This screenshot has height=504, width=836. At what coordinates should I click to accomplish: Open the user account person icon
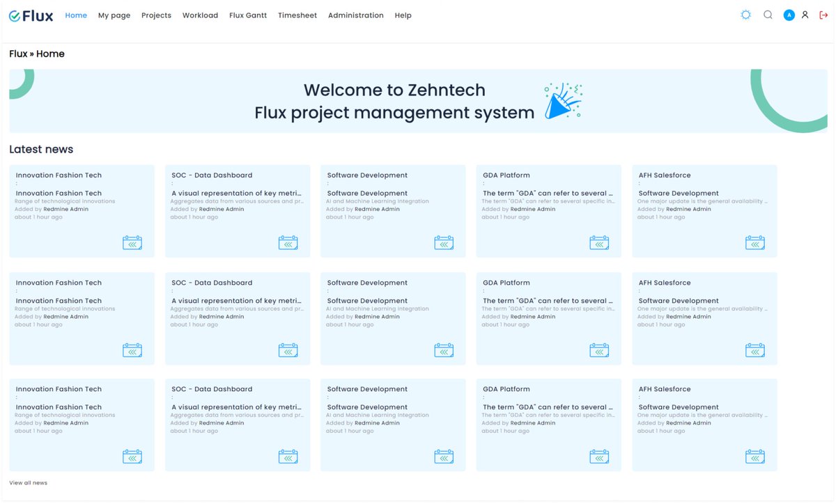click(805, 15)
